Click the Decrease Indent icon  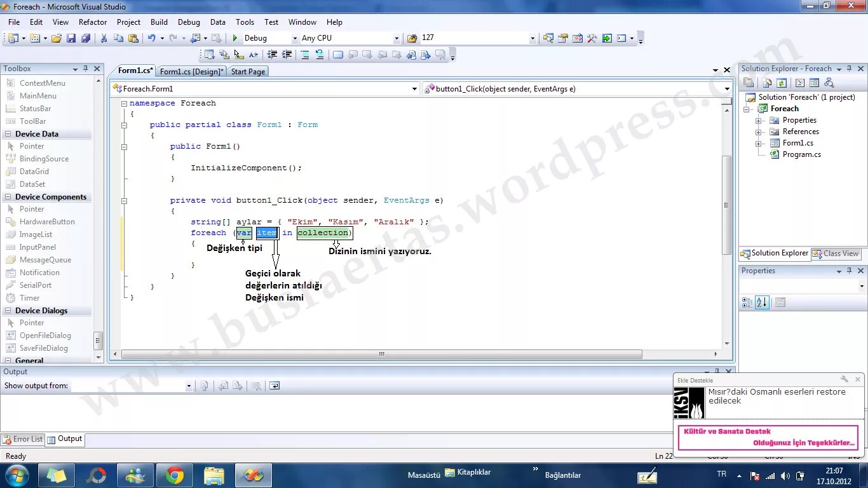point(272,55)
